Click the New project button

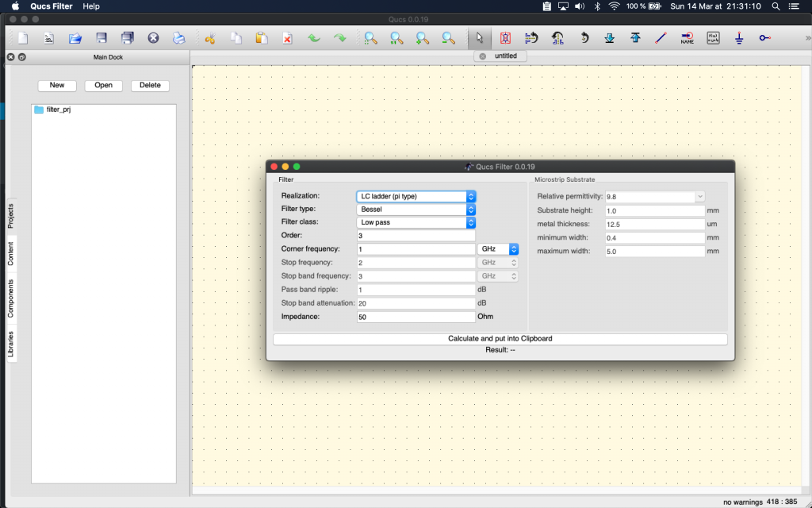(57, 86)
